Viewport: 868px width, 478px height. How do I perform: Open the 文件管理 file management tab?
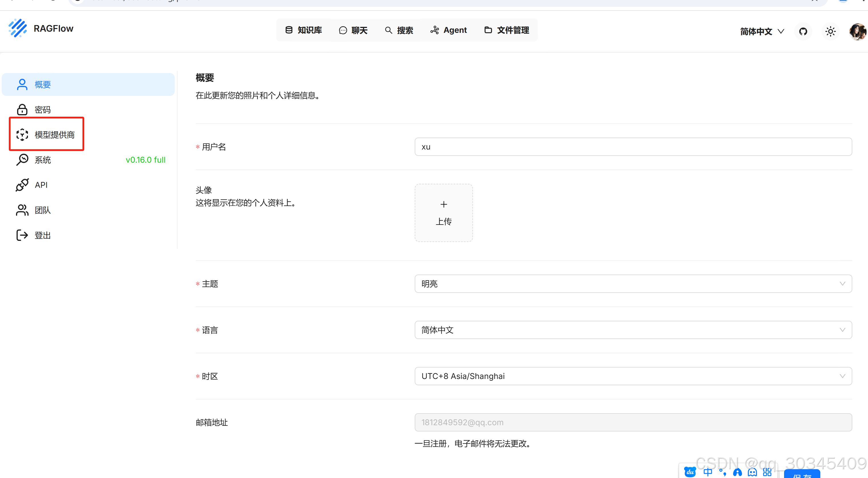[507, 30]
